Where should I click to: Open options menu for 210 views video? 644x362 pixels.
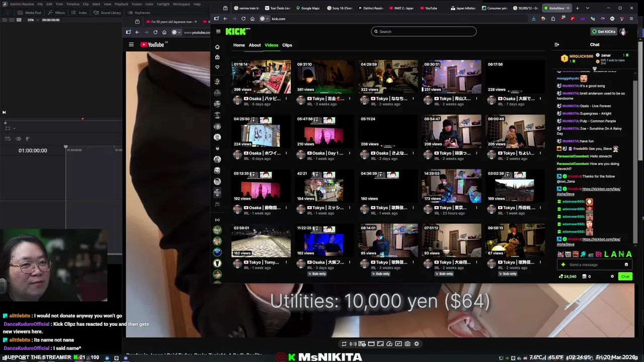click(349, 153)
